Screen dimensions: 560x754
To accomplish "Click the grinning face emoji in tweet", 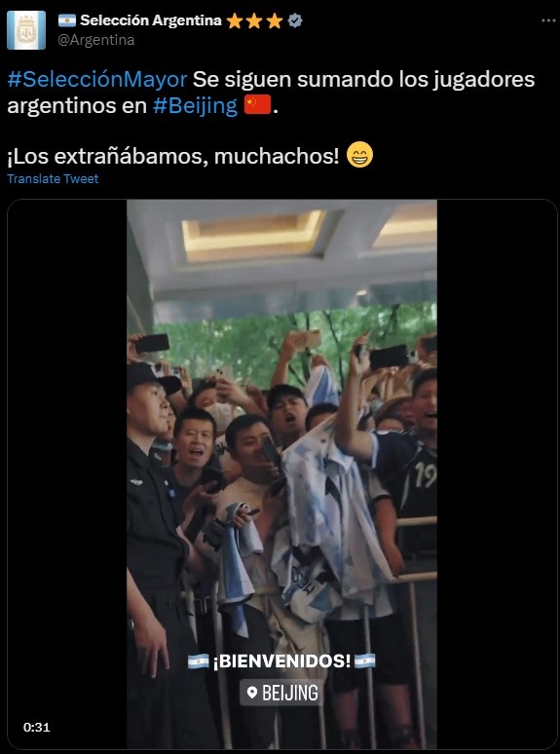I will pyautogui.click(x=359, y=155).
